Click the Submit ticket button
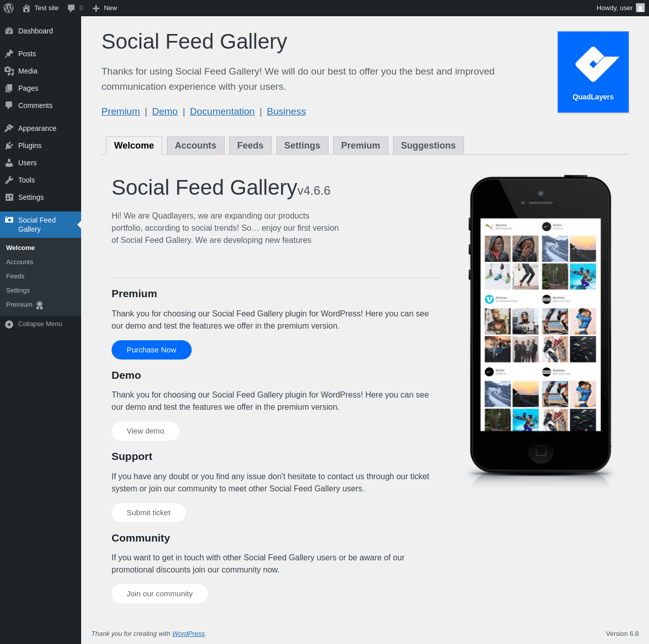Screen dimensions: 649x644 coord(149,513)
